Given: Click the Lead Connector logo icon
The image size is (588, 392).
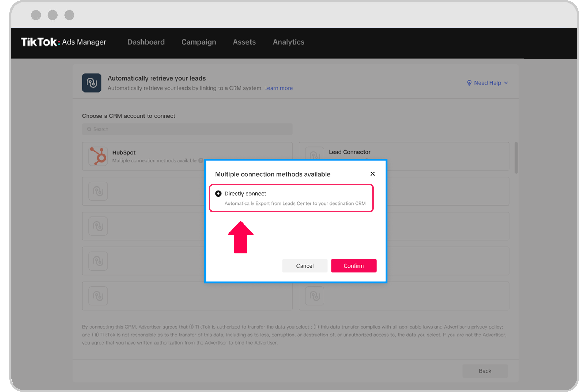Looking at the screenshot, I should [315, 154].
